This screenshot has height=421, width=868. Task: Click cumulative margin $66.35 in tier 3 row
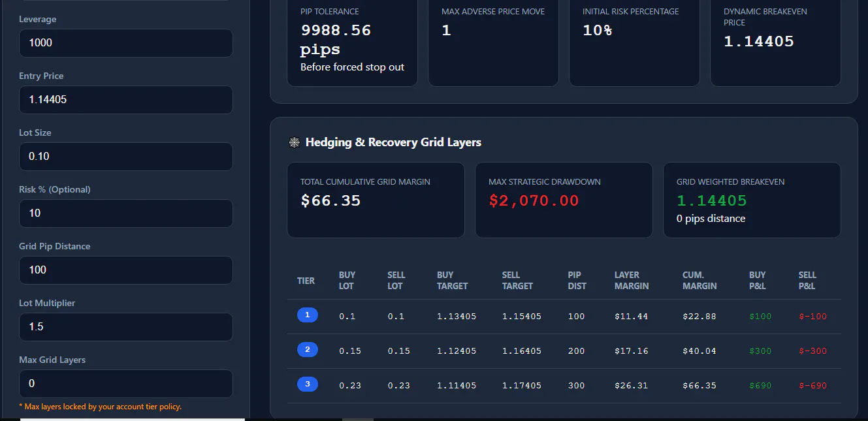click(699, 386)
